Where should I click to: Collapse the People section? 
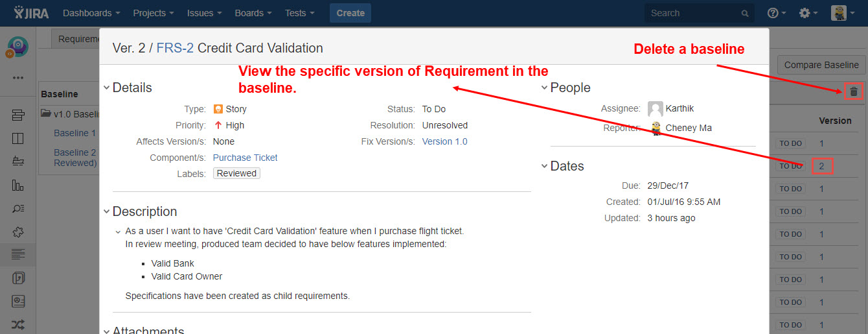point(544,88)
